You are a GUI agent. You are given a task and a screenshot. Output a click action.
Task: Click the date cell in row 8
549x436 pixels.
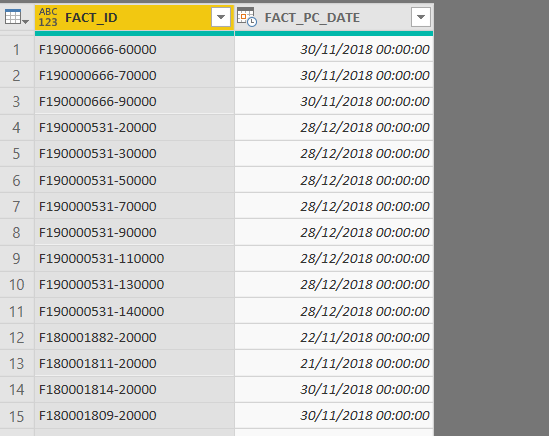click(x=334, y=232)
